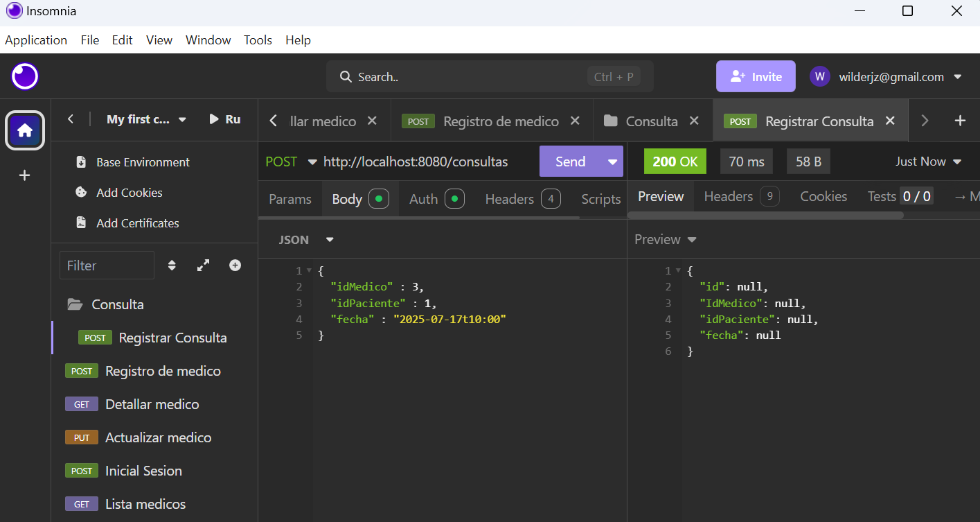Select the Home project icon in sidebar
Screen dimensions: 980x522
[x=25, y=130]
